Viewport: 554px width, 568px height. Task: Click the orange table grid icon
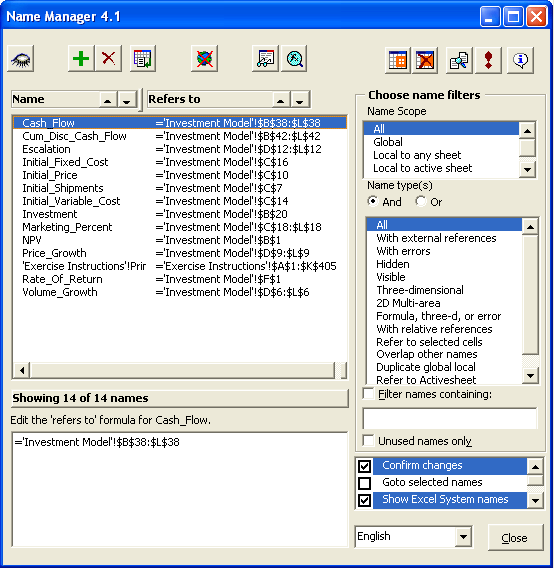[398, 60]
